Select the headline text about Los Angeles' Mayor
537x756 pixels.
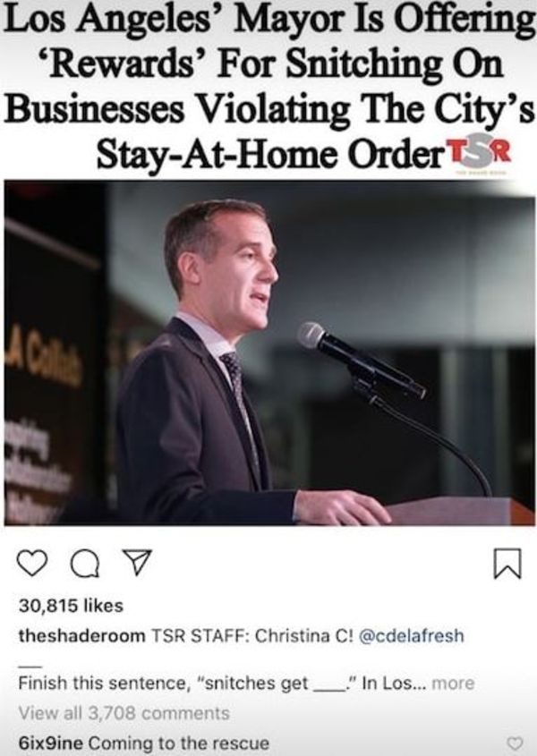269,88
